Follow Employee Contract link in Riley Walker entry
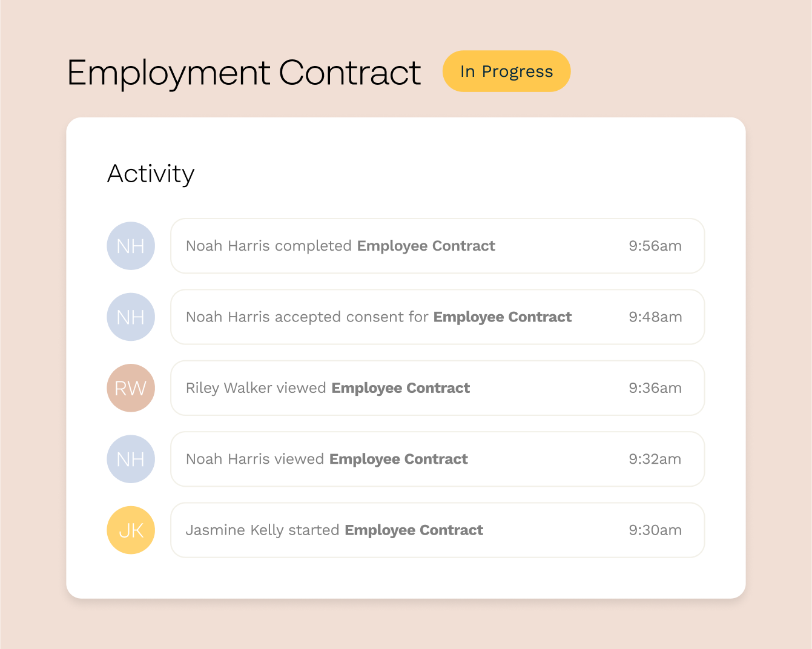 click(400, 388)
